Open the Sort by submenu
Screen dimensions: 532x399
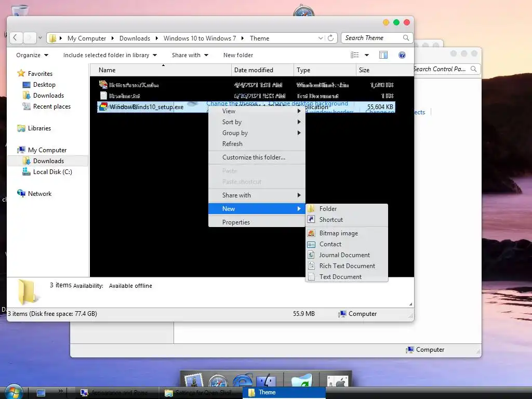pos(257,122)
